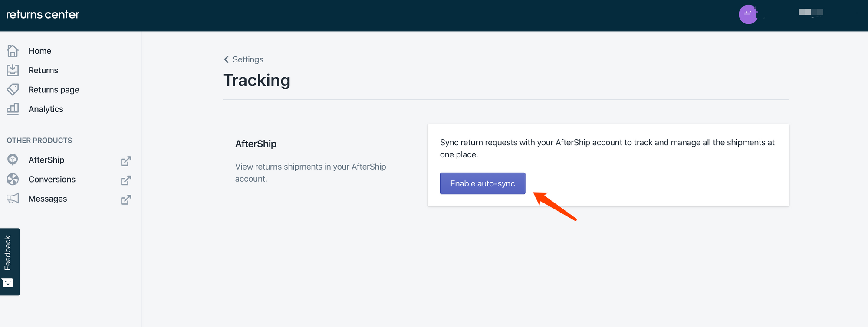The image size is (868, 327).
Task: Navigate to the Analytics menu label
Action: pos(46,109)
